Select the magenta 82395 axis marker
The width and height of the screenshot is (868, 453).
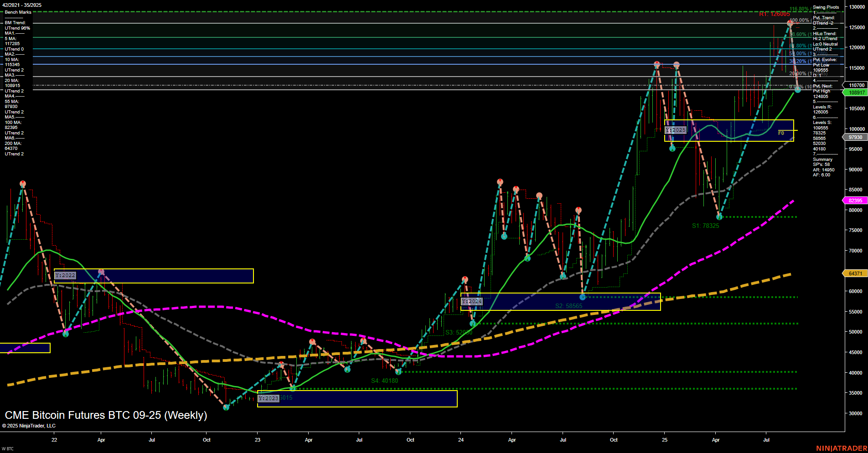[x=853, y=200]
